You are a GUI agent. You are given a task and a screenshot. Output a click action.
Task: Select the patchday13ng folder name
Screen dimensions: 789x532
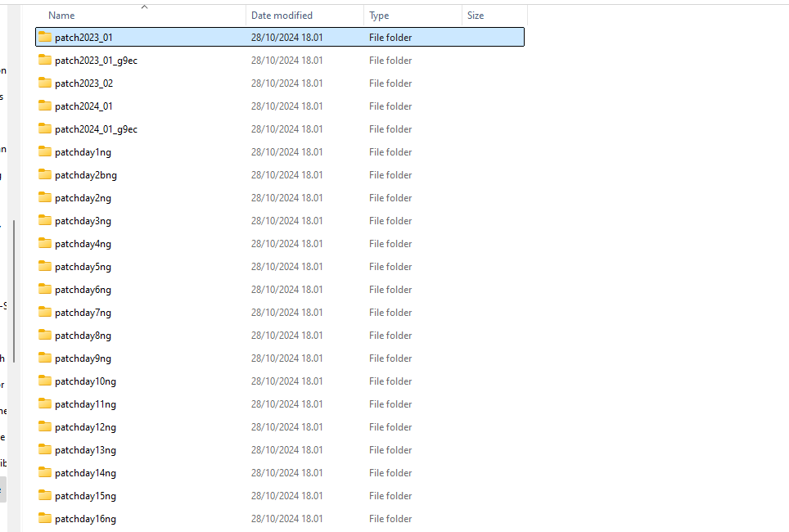coord(86,450)
